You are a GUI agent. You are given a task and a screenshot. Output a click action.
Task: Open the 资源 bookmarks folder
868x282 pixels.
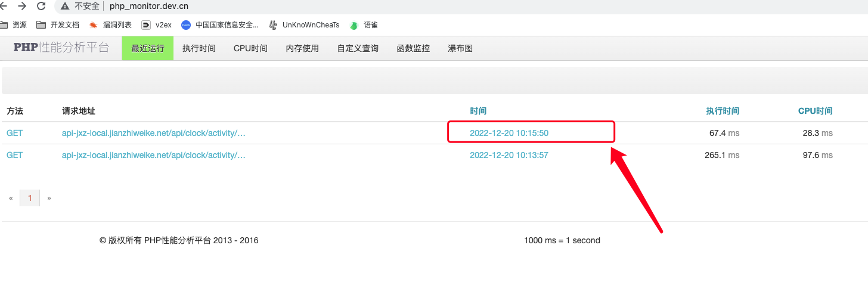click(x=14, y=25)
